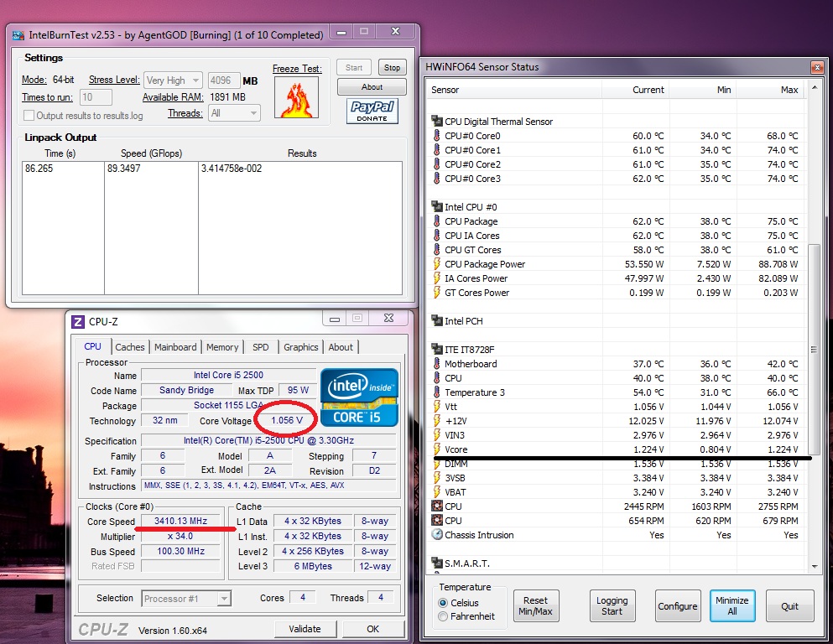Open the Memory tab
Viewport: 833px width, 644px height.
[x=222, y=347]
